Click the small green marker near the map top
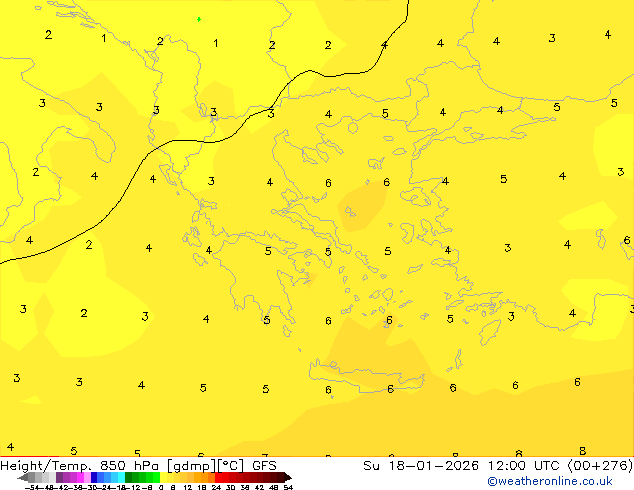This screenshot has height=490, width=634. (199, 19)
